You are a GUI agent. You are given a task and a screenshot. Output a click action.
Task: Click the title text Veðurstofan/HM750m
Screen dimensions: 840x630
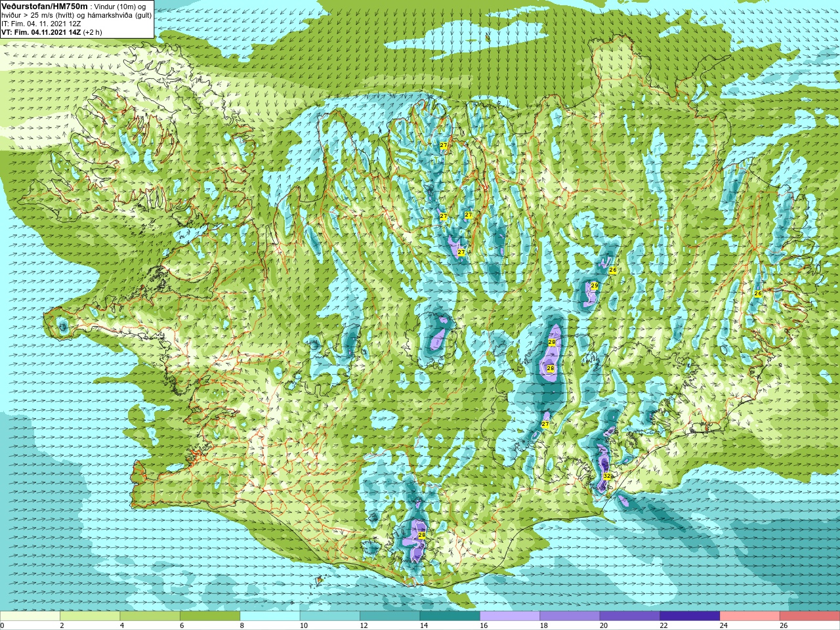pyautogui.click(x=45, y=6)
